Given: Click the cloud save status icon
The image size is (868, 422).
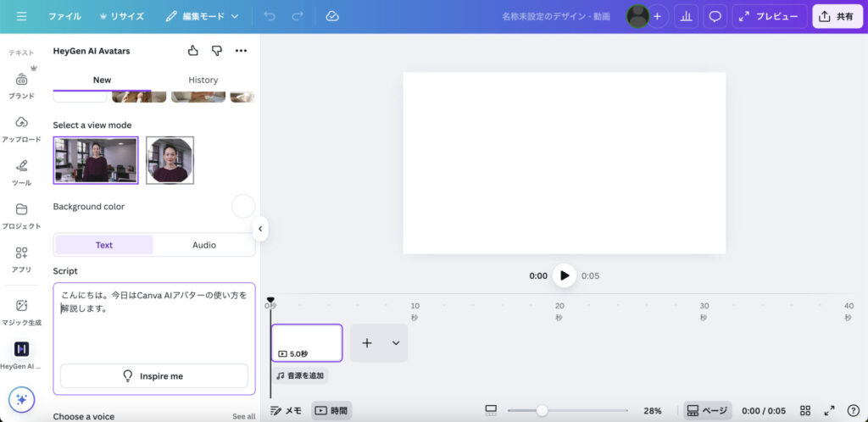Looking at the screenshot, I should click(x=332, y=16).
